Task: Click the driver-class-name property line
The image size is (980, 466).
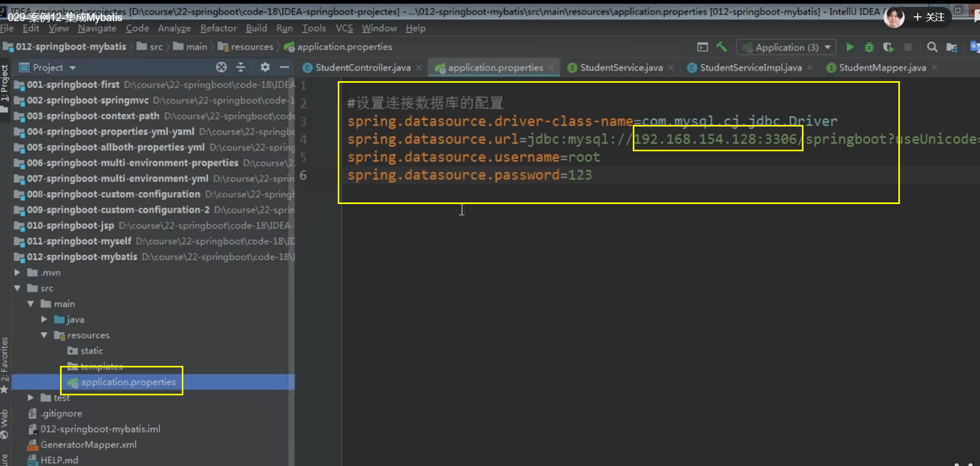Action: pyautogui.click(x=592, y=121)
